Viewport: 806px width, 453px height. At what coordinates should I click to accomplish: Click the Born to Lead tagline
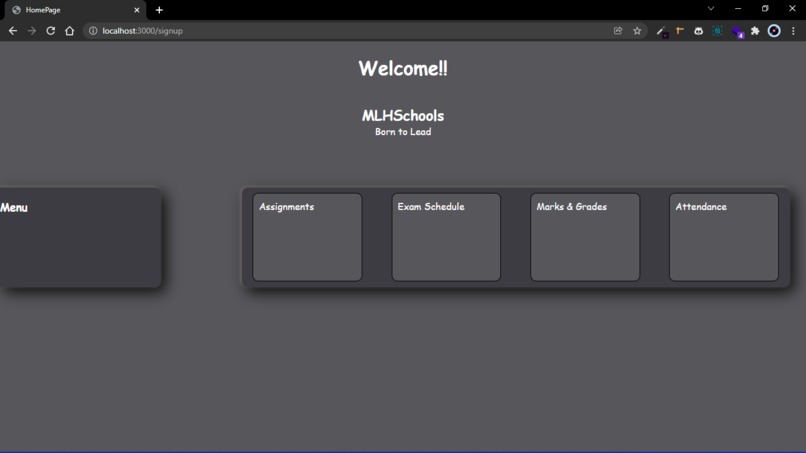pyautogui.click(x=403, y=132)
